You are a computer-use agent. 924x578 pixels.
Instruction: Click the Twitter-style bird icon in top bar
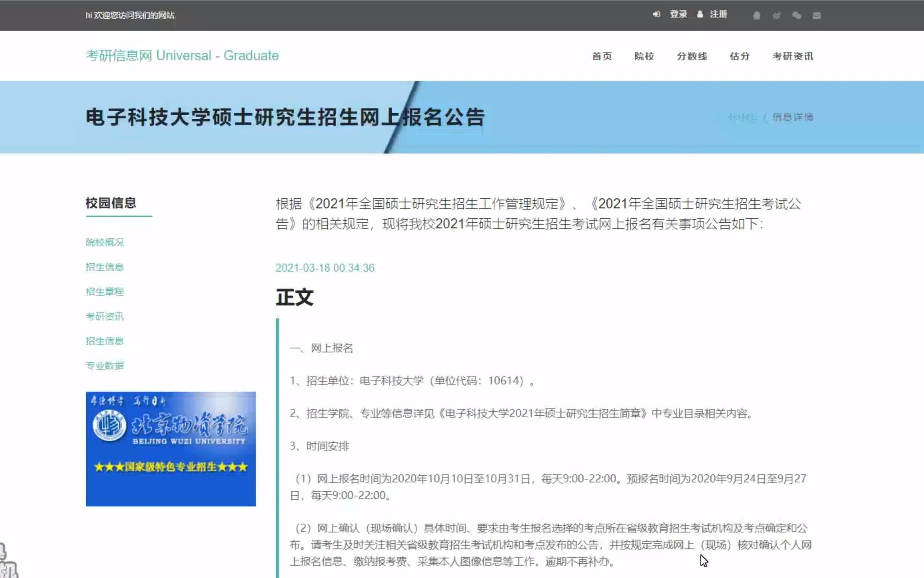777,16
